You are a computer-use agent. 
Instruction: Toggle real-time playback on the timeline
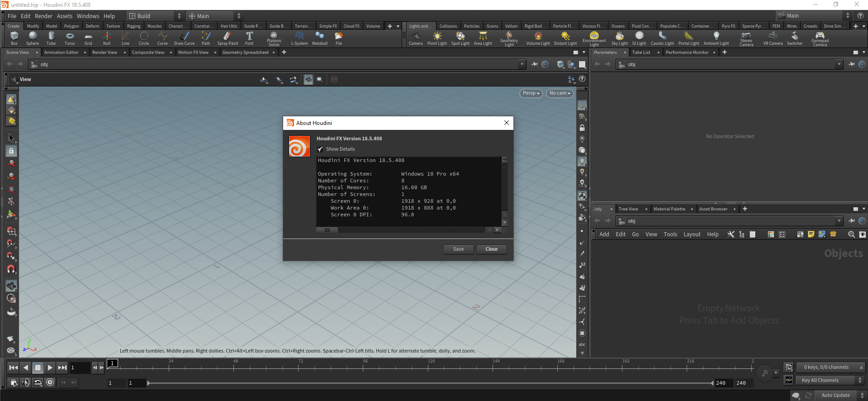(x=50, y=382)
